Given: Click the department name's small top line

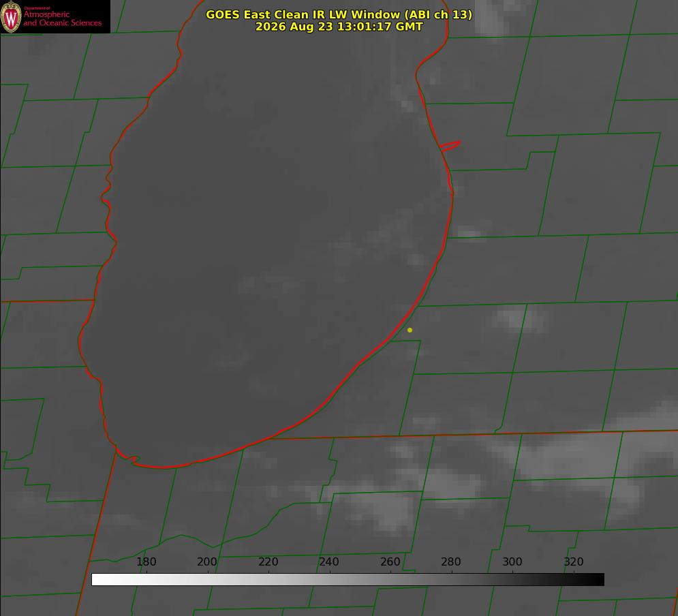Looking at the screenshot, I should pos(37,8).
